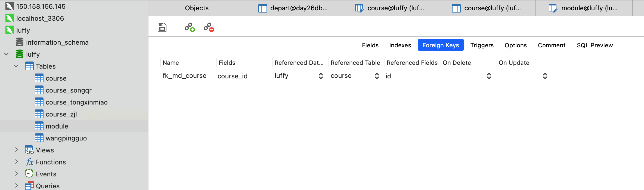
Task: Click the green luffy database icon
Action: [20, 54]
